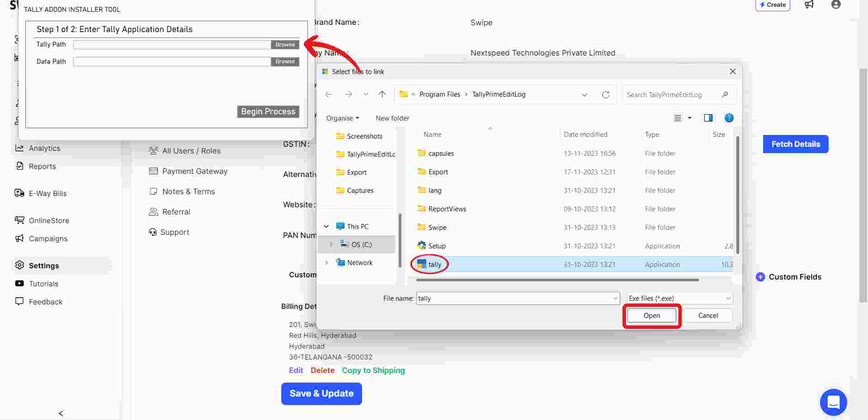Expand the OS (C:) drive node
Screen dimensions: 868x420
pyautogui.click(x=331, y=245)
